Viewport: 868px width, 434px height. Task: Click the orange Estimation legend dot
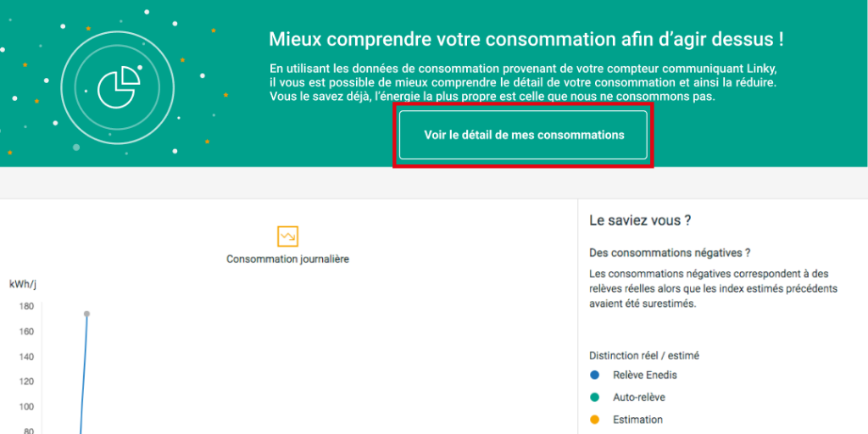click(x=595, y=420)
